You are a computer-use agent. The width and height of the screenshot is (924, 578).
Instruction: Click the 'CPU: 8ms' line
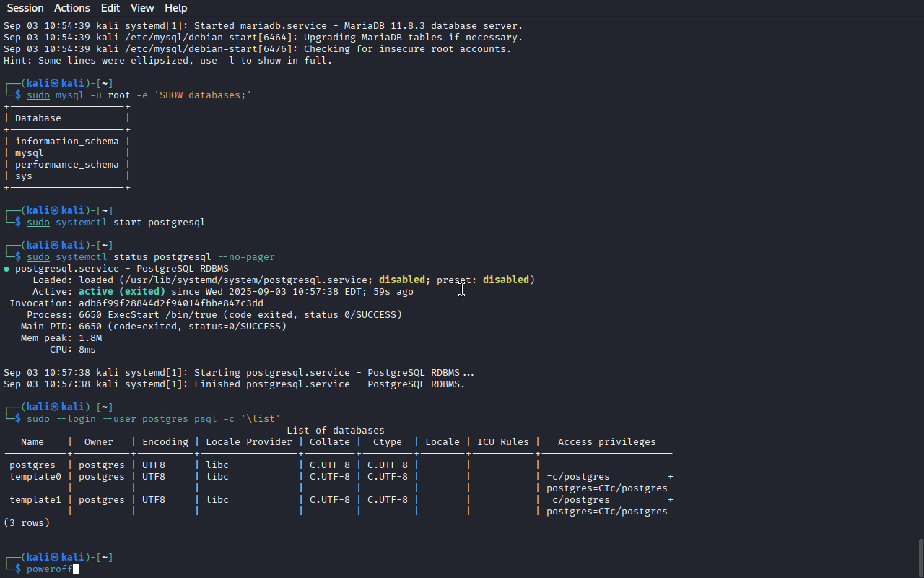tap(73, 350)
